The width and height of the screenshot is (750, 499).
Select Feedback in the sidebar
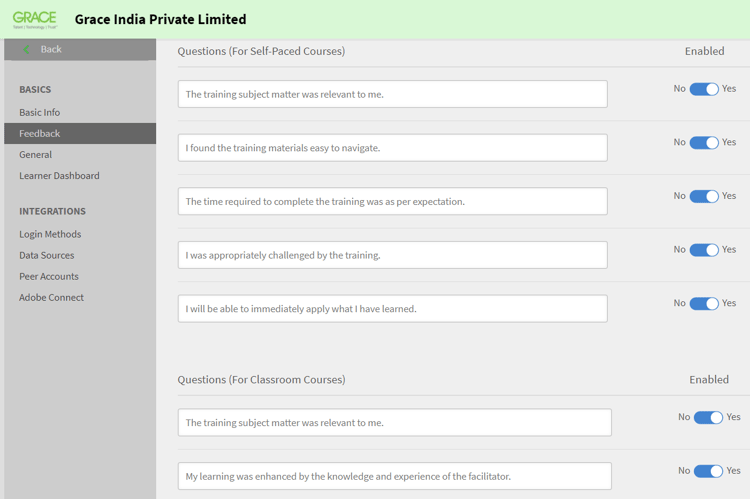tap(40, 133)
